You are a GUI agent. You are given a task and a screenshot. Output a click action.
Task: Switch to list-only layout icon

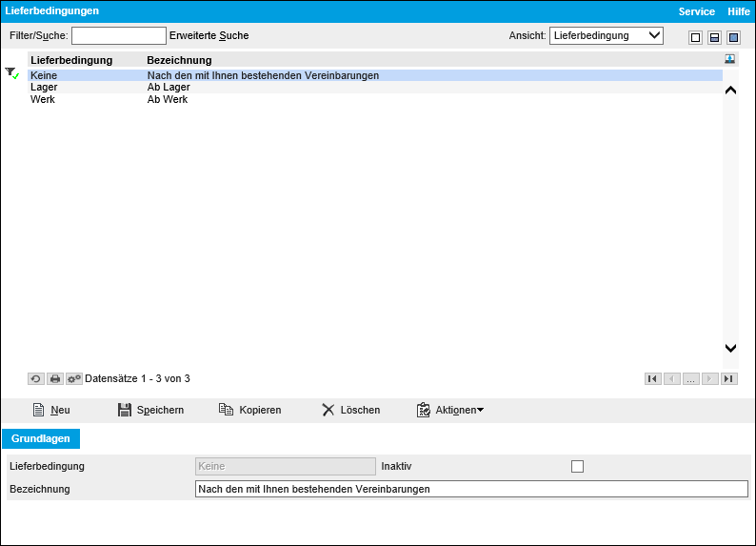pyautogui.click(x=695, y=37)
